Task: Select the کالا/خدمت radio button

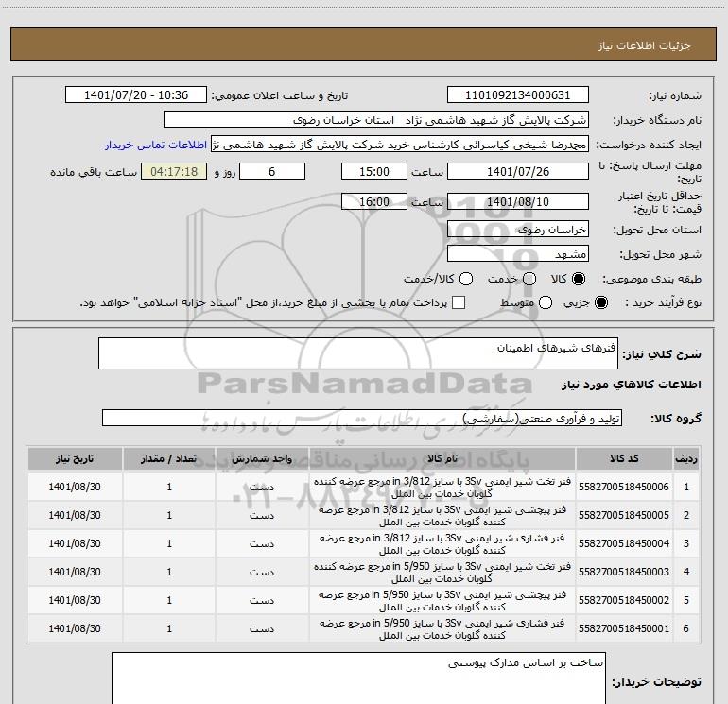Action: (x=466, y=279)
